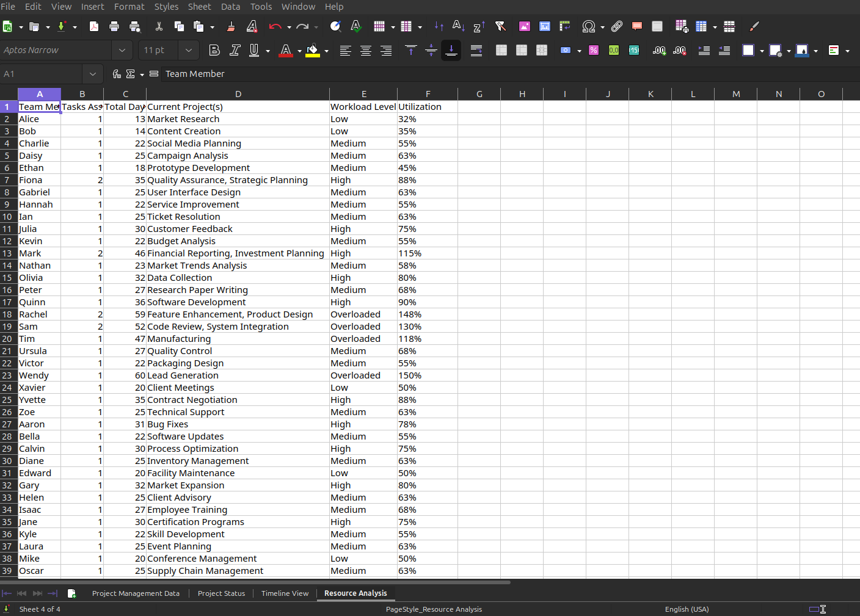This screenshot has width=860, height=616.
Task: Toggle align bottom
Action: point(451,50)
